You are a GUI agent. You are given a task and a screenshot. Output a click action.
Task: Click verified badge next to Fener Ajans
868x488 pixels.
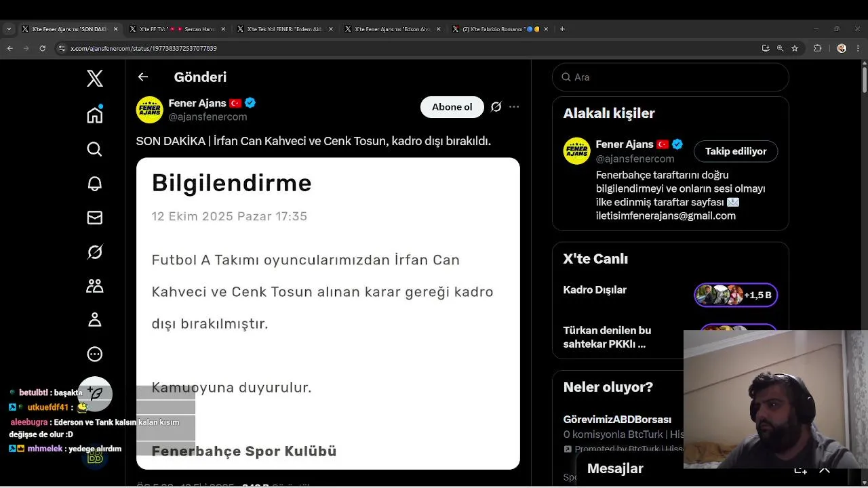tap(250, 103)
